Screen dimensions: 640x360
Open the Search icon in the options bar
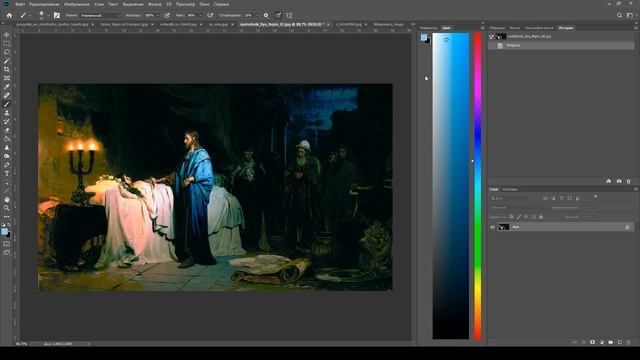coord(620,16)
